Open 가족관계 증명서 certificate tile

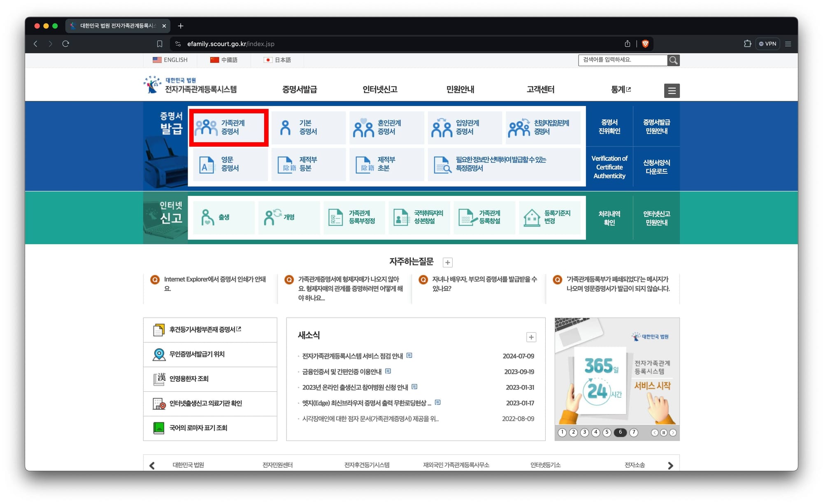[229, 128]
